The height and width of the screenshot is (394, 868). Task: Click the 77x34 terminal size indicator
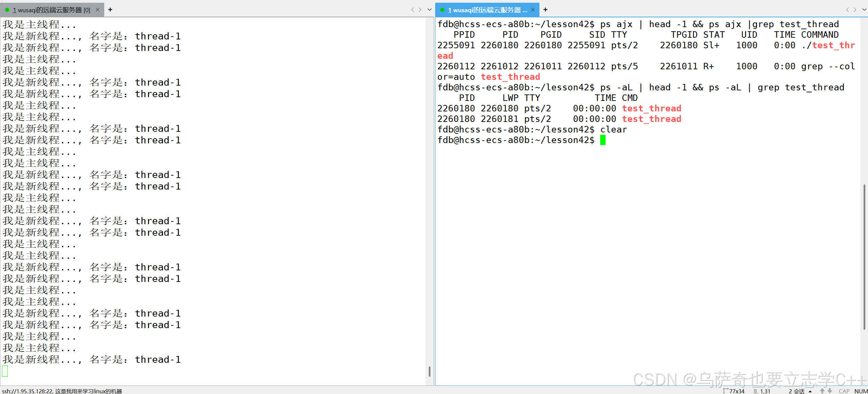(736, 391)
